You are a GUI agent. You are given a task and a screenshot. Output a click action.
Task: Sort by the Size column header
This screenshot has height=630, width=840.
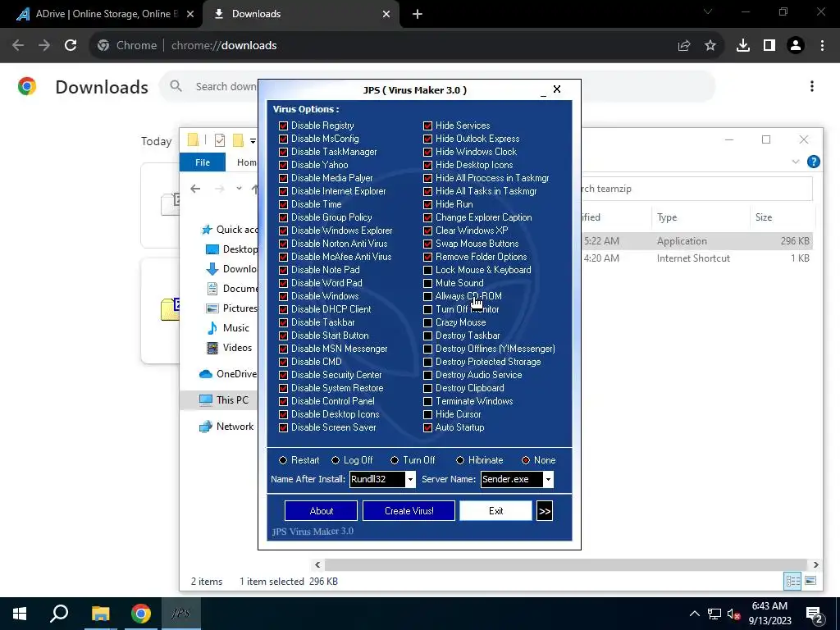coord(764,217)
